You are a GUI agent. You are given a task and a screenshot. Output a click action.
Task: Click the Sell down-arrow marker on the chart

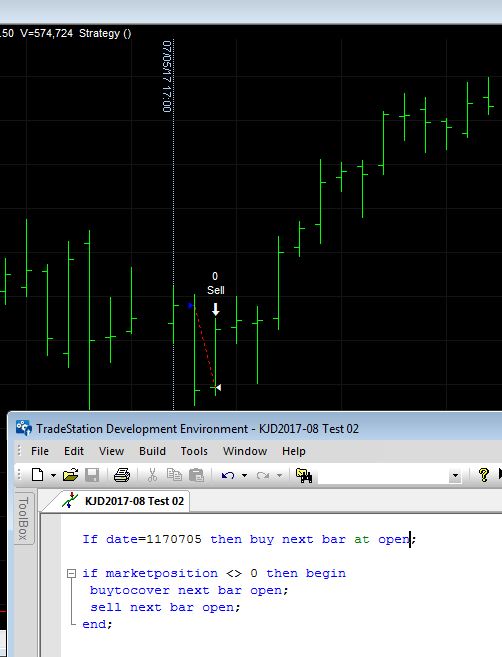pyautogui.click(x=215, y=309)
